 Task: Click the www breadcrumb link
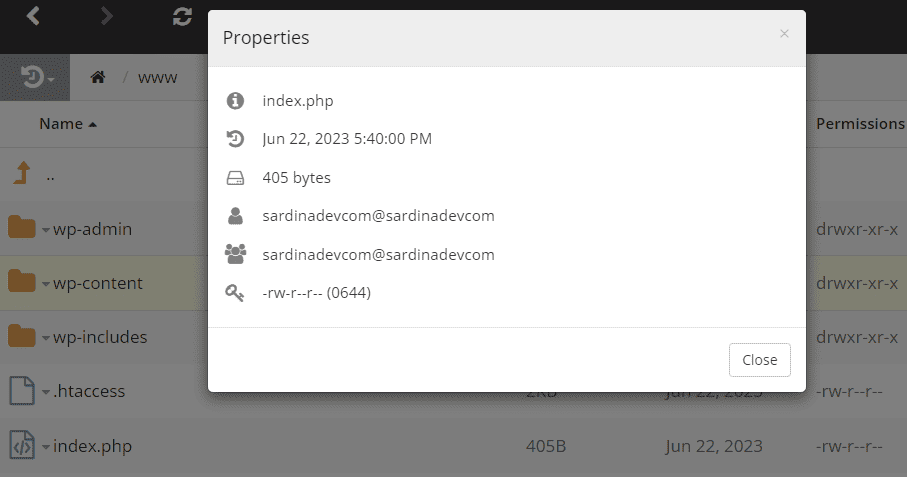[157, 77]
